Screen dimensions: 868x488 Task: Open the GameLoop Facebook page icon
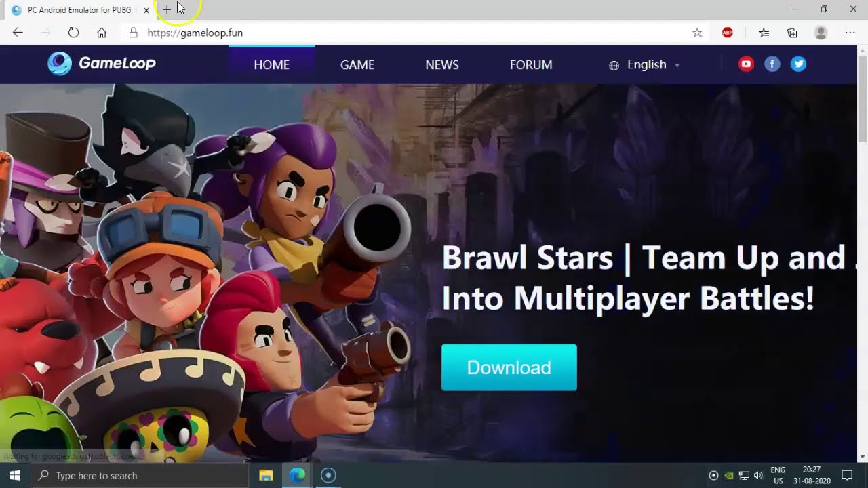[x=772, y=64]
